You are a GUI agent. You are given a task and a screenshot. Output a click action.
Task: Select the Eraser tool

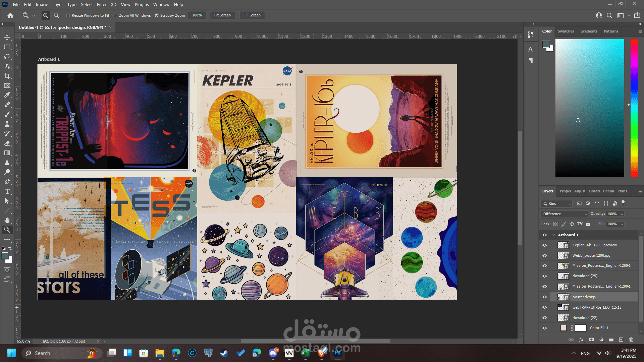tap(7, 143)
